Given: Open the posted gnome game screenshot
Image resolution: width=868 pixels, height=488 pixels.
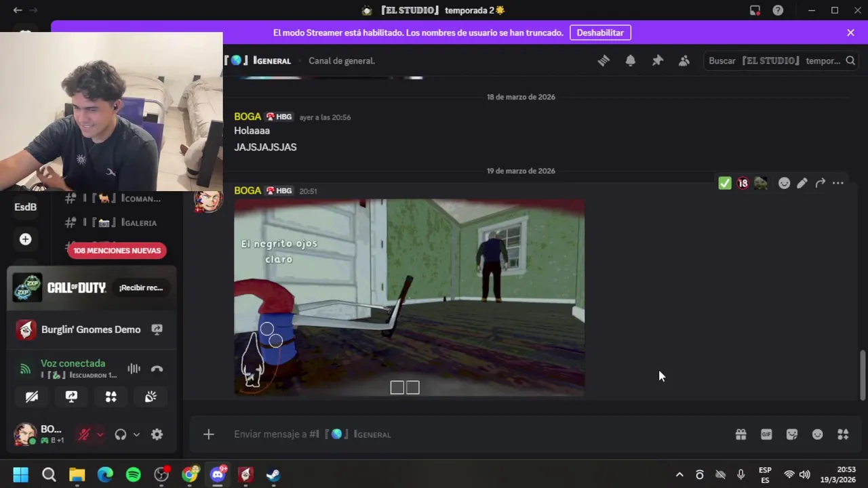Looking at the screenshot, I should (409, 297).
